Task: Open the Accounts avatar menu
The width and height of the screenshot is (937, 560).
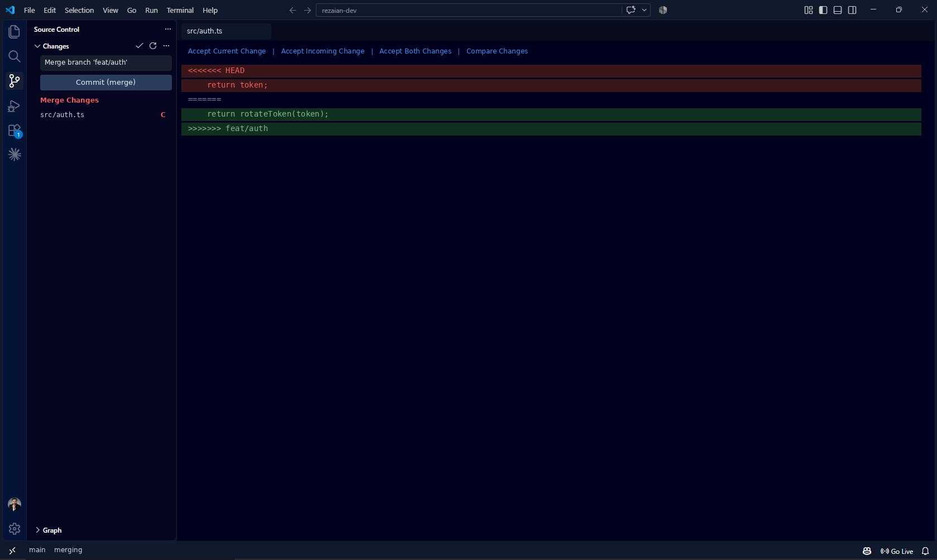Action: (15, 504)
